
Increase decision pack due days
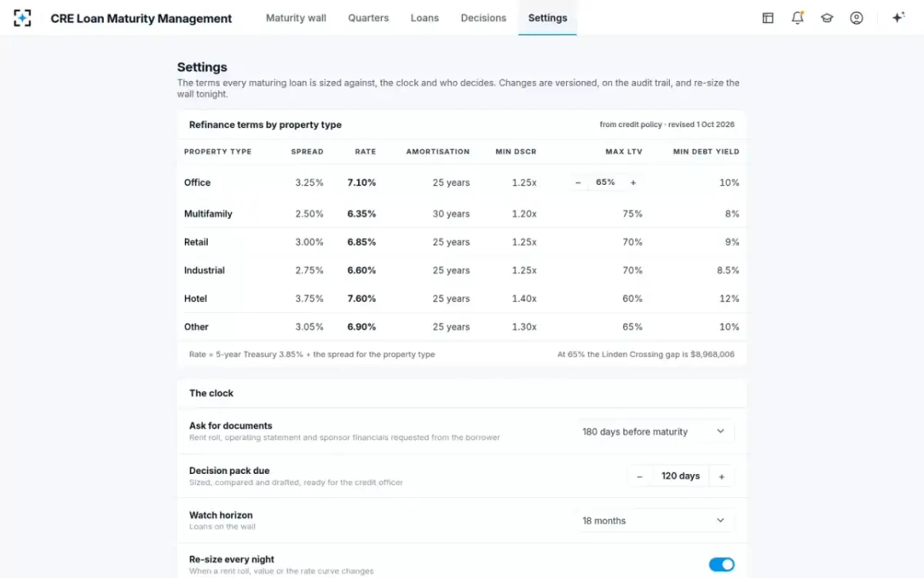point(721,476)
